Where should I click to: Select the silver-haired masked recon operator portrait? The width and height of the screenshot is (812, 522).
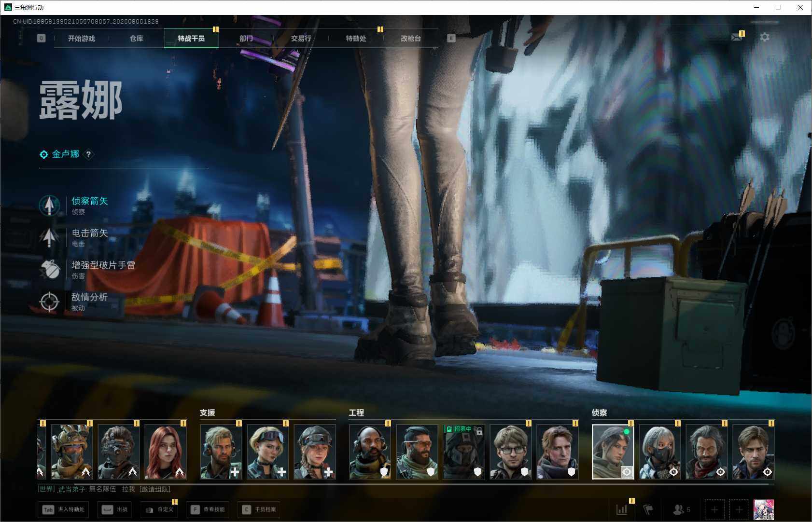click(660, 452)
